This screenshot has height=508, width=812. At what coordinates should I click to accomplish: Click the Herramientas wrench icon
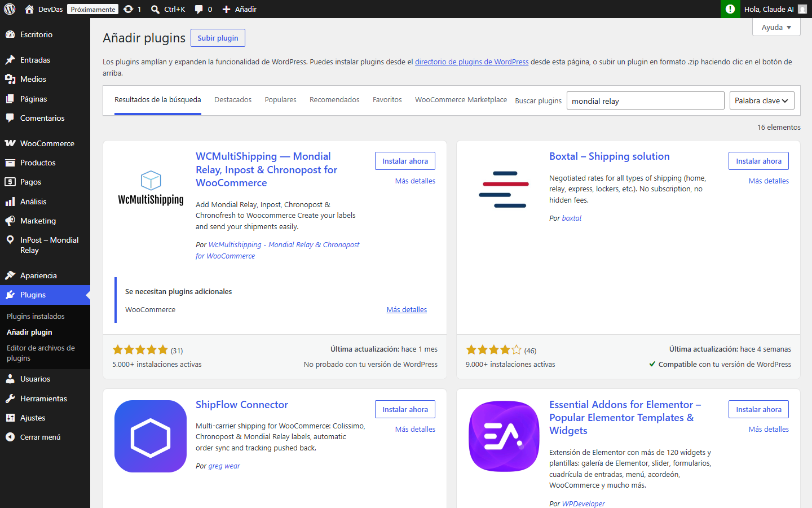(x=10, y=398)
